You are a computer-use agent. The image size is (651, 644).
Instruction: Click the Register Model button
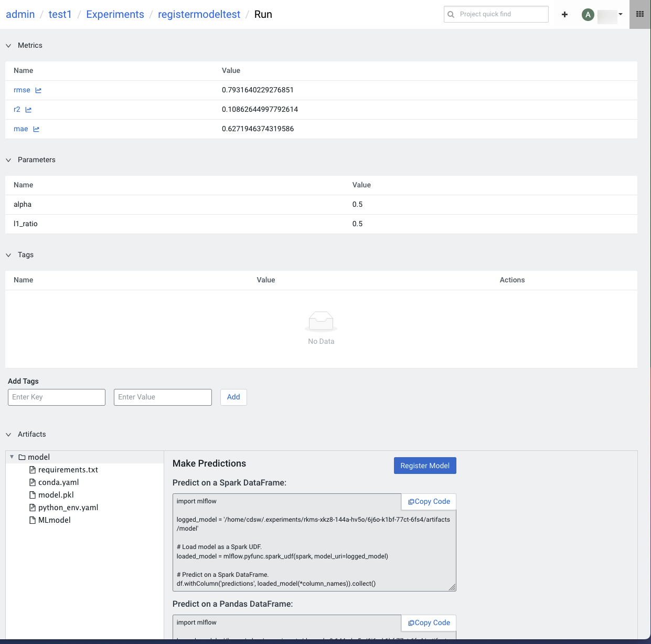click(x=425, y=466)
